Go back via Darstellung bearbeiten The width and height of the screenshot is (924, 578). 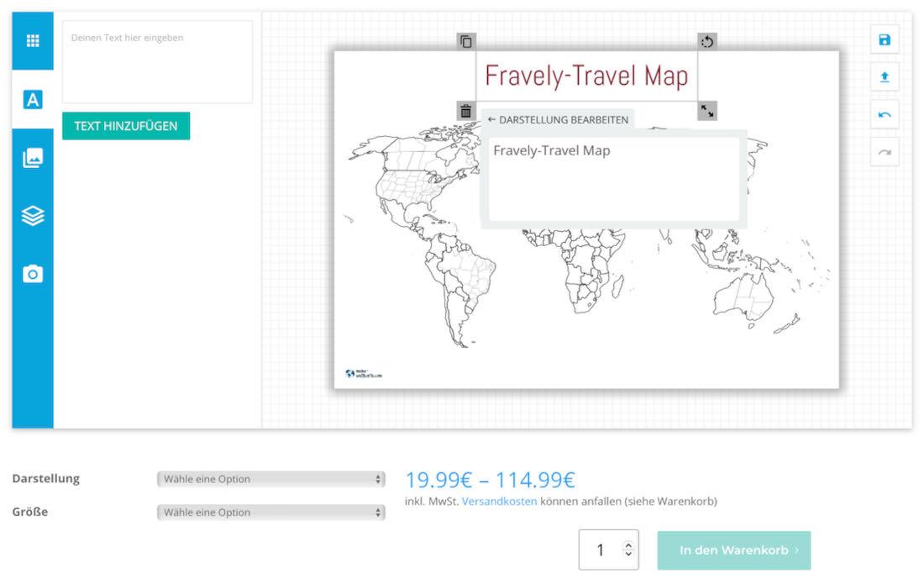(x=558, y=120)
